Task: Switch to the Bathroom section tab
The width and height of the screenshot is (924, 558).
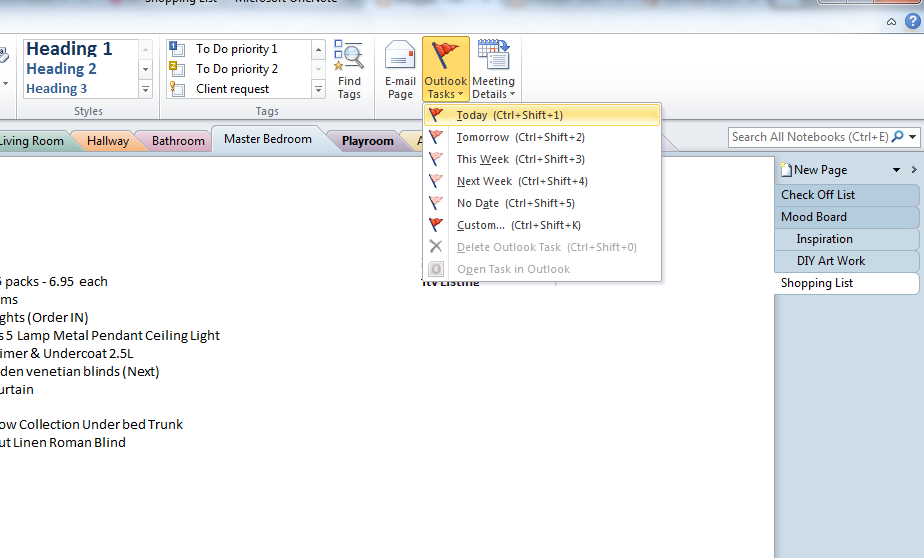Action: [178, 141]
